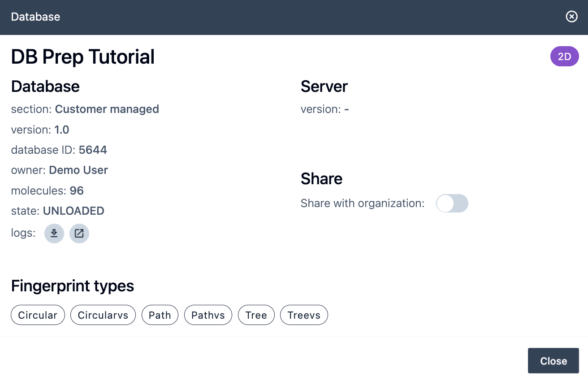The height and width of the screenshot is (381, 588).
Task: Click the DB Prep Tutorial title
Action: [x=83, y=57]
